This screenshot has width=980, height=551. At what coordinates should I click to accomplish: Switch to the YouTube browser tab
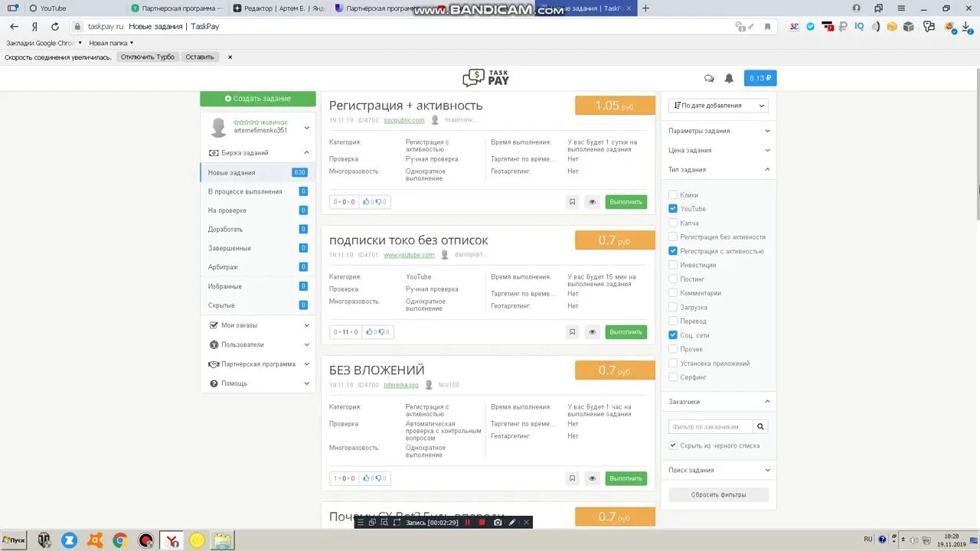(x=73, y=8)
